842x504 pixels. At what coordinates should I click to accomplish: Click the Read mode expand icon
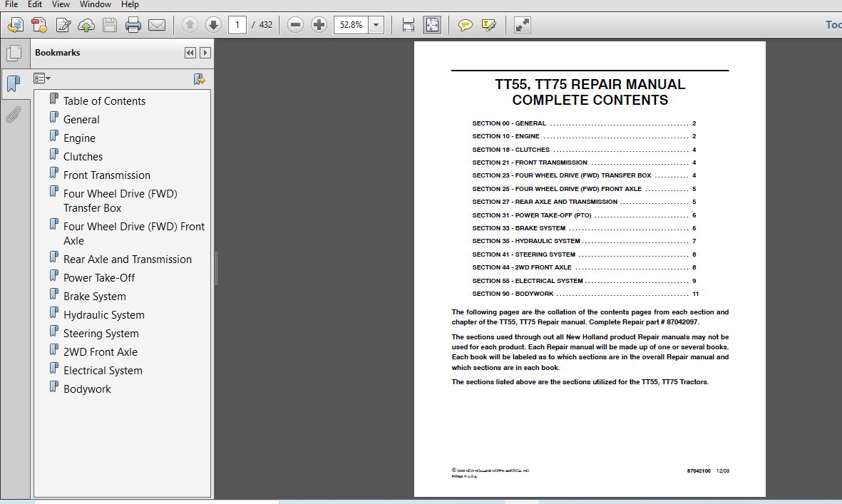(x=522, y=25)
